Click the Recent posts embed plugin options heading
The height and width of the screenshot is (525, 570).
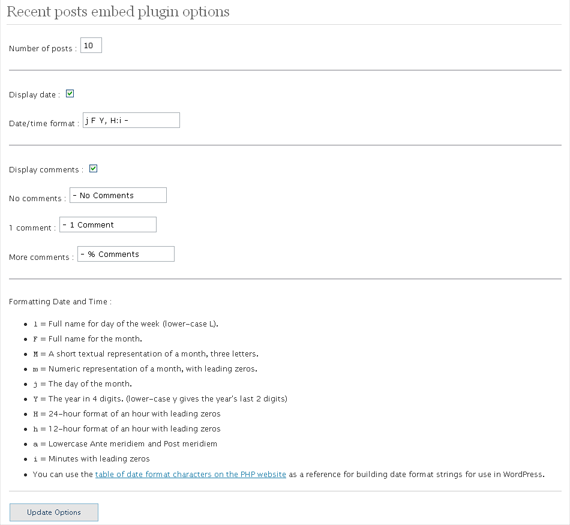coord(118,12)
